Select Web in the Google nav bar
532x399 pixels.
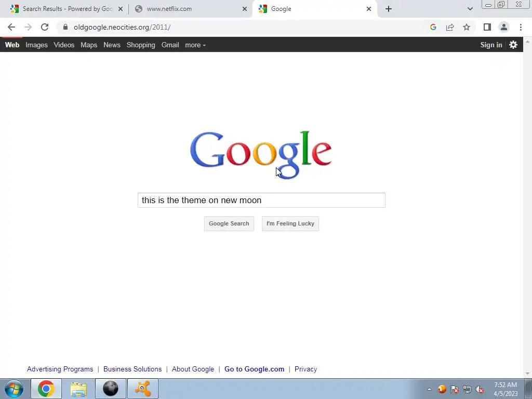[12, 45]
